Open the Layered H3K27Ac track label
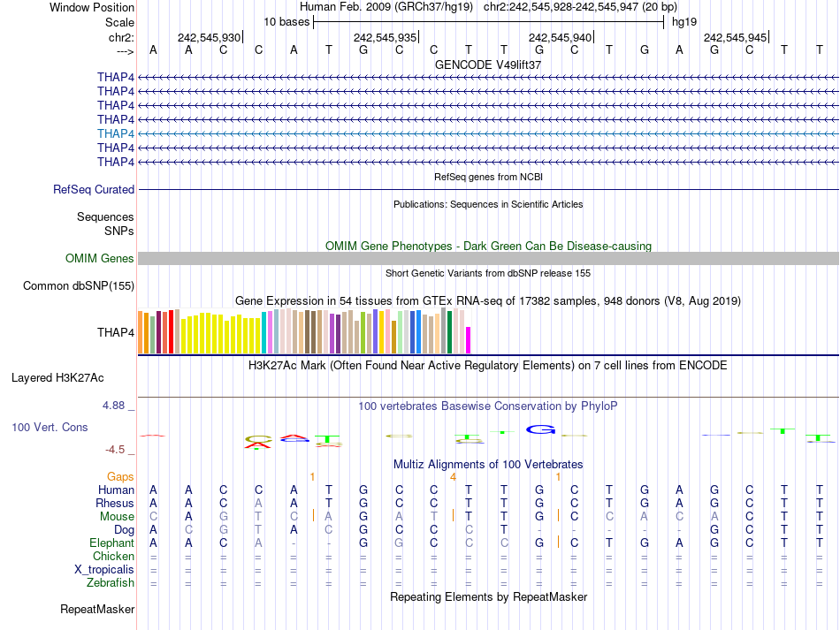 click(57, 377)
